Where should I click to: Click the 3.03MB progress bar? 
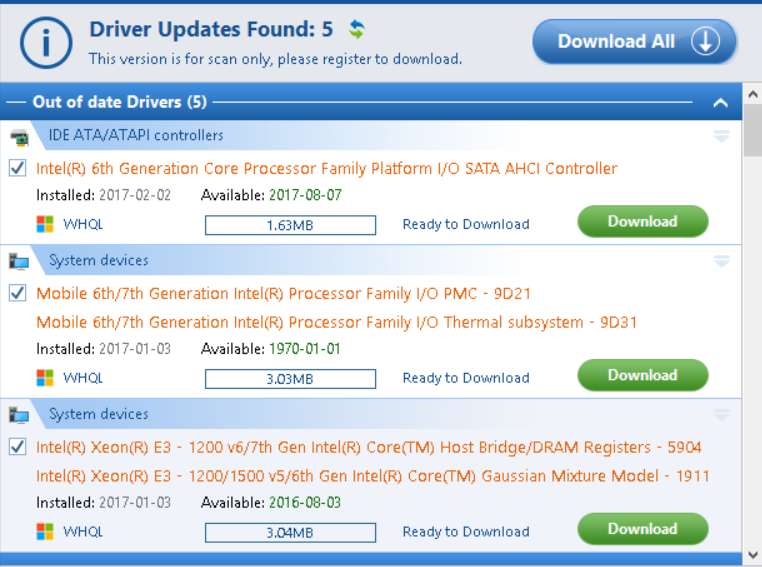pos(290,379)
